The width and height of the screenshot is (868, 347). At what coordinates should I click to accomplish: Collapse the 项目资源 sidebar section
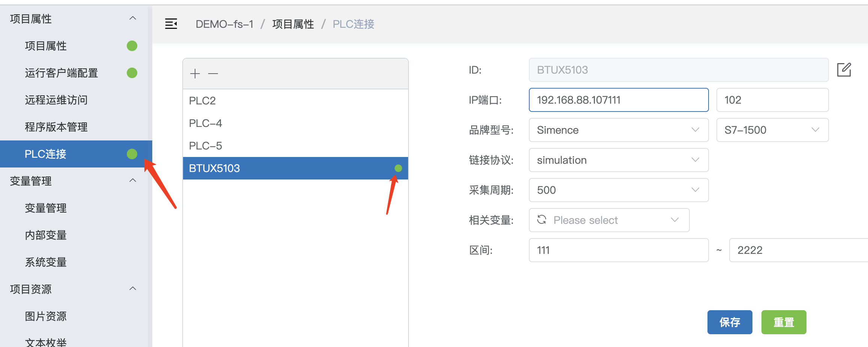132,289
